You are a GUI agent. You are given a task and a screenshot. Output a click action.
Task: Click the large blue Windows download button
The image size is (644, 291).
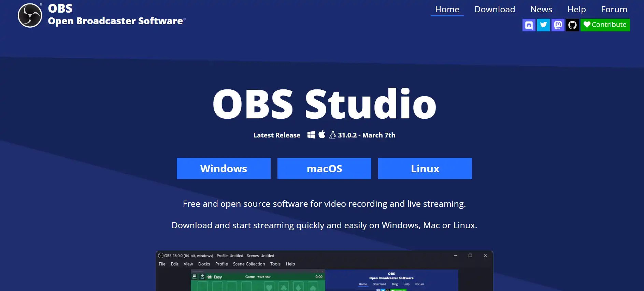(x=224, y=169)
